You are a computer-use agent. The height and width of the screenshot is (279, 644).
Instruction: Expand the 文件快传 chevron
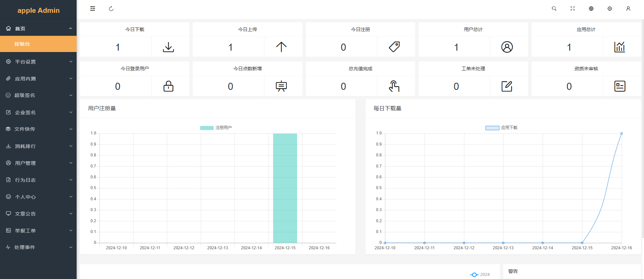[x=71, y=129]
